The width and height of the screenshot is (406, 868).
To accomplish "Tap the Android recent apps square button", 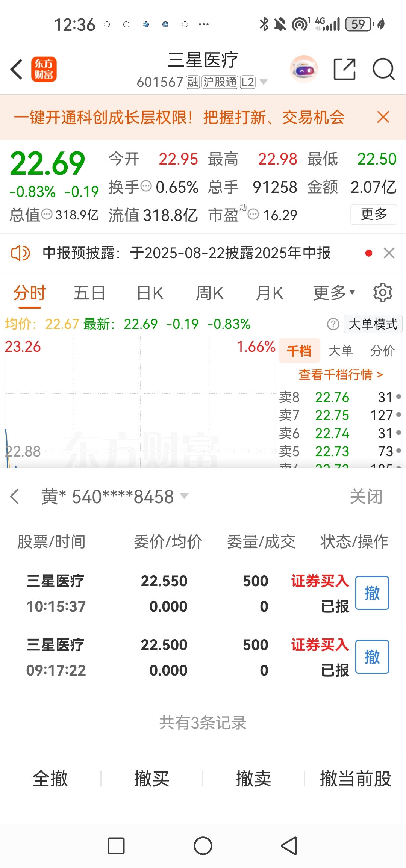I will (116, 846).
